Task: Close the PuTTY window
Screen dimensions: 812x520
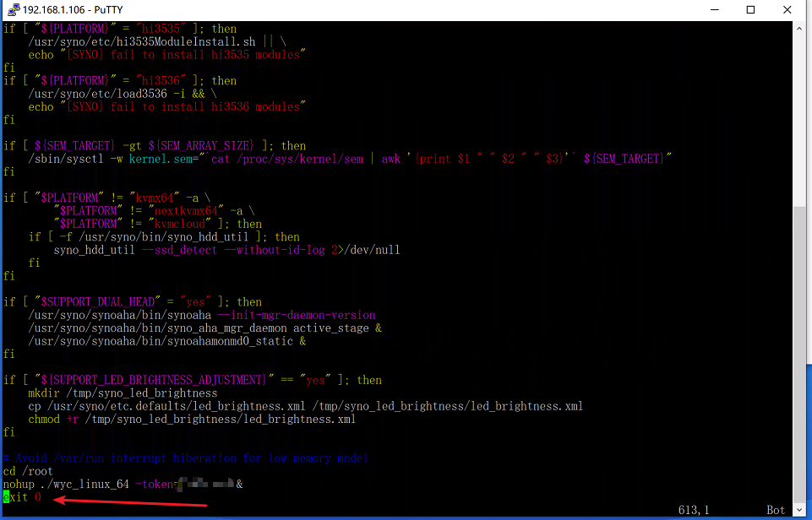Action: point(787,10)
